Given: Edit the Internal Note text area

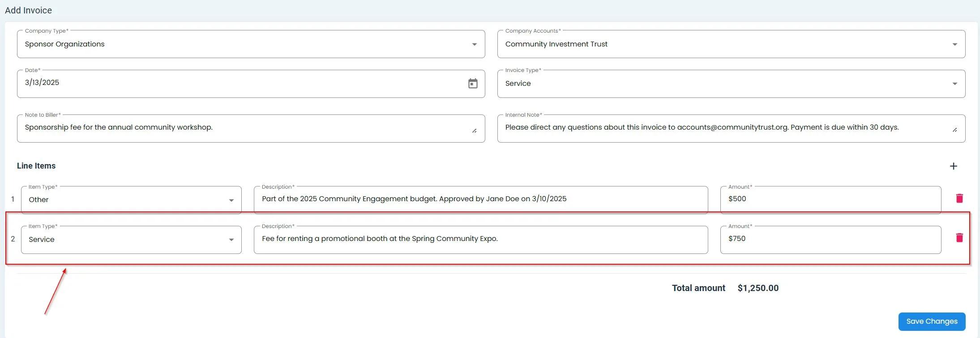Looking at the screenshot, I should click(725, 128).
